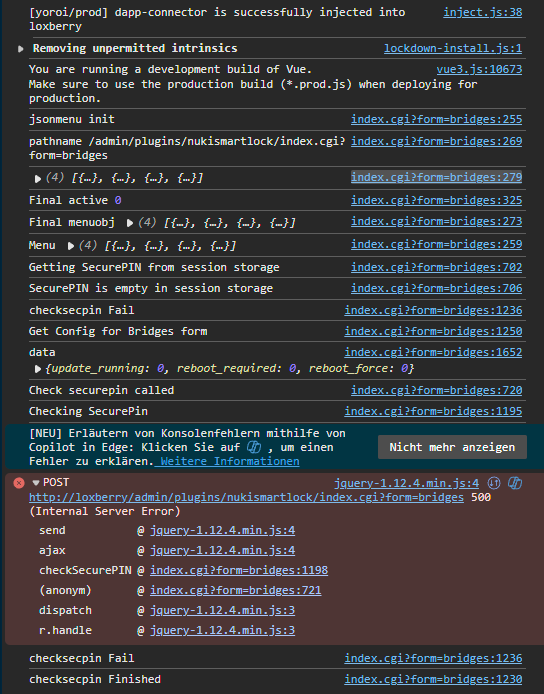Select the 'Checking SecurePin' log message
The height and width of the screenshot is (694, 544).
pyautogui.click(x=88, y=411)
